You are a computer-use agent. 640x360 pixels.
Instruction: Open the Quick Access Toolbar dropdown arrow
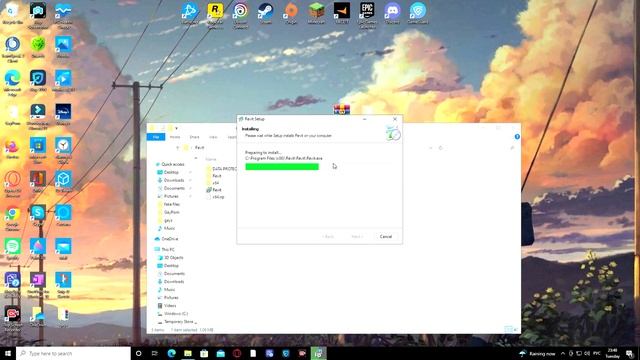pos(176,128)
